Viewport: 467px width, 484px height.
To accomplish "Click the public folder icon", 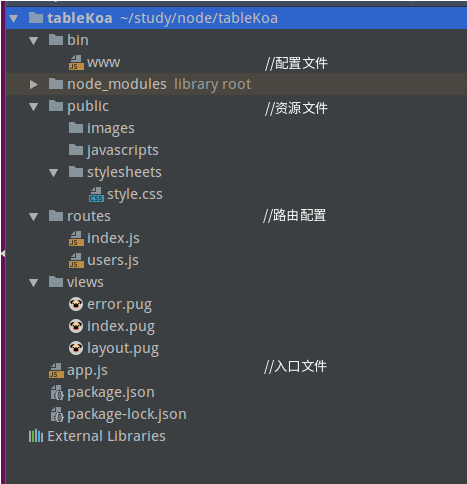I will [x=56, y=106].
